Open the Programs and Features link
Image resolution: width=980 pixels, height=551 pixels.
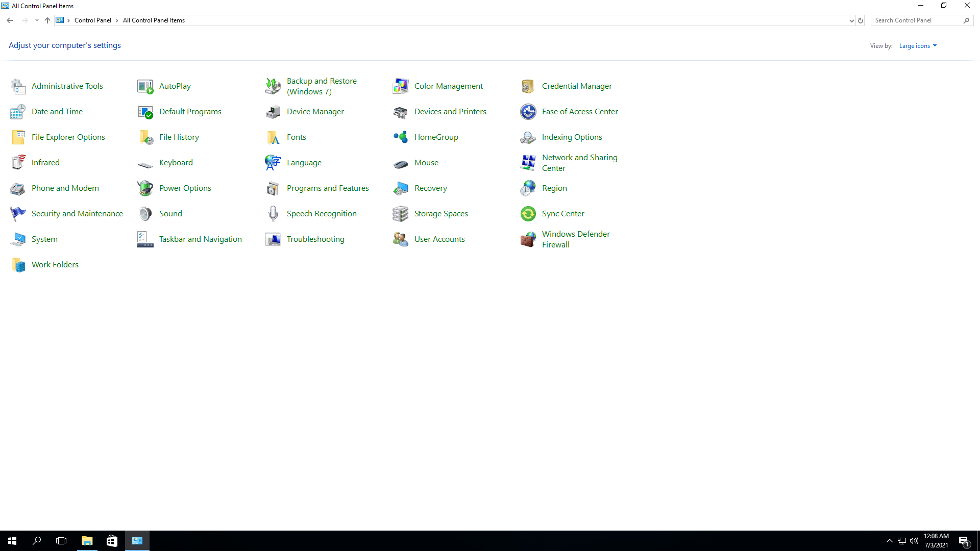click(327, 188)
